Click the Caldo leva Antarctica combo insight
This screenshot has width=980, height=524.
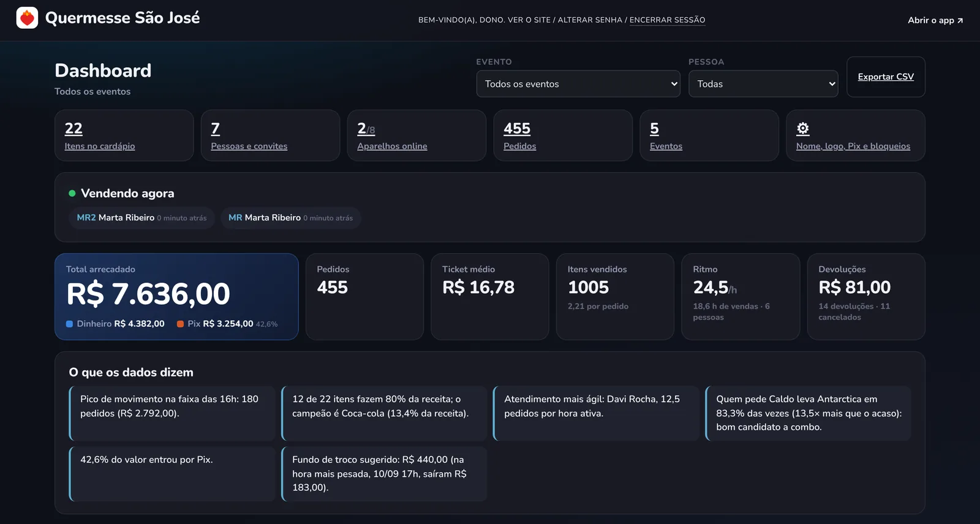point(808,413)
